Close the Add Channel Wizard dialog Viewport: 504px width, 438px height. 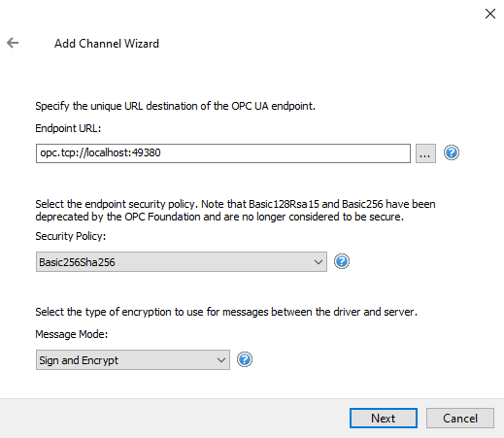click(490, 14)
